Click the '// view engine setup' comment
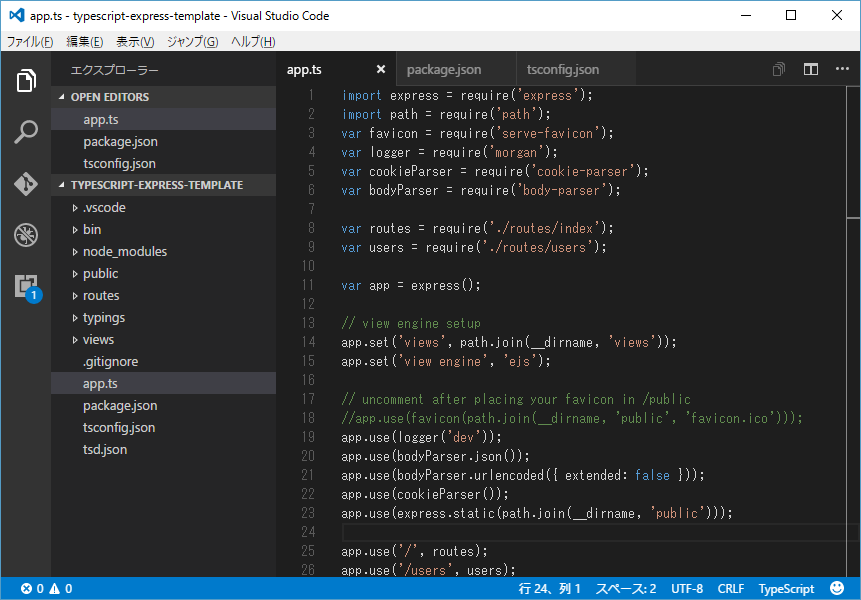Screen dimensions: 861x600 (411, 323)
